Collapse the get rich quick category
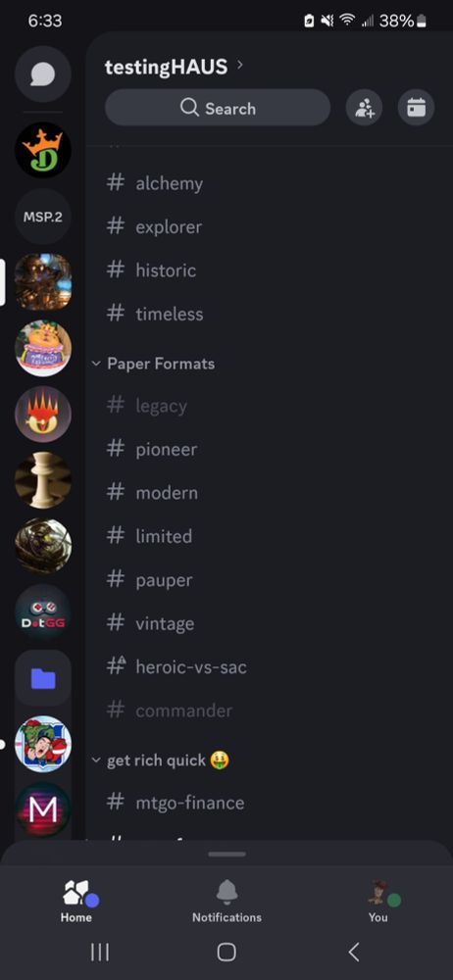This screenshot has width=453, height=980. (x=161, y=760)
